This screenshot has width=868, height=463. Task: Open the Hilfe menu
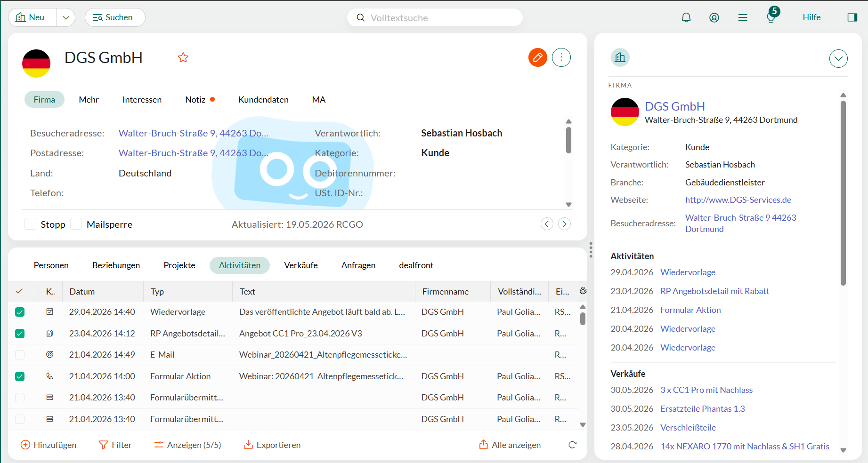(x=811, y=17)
